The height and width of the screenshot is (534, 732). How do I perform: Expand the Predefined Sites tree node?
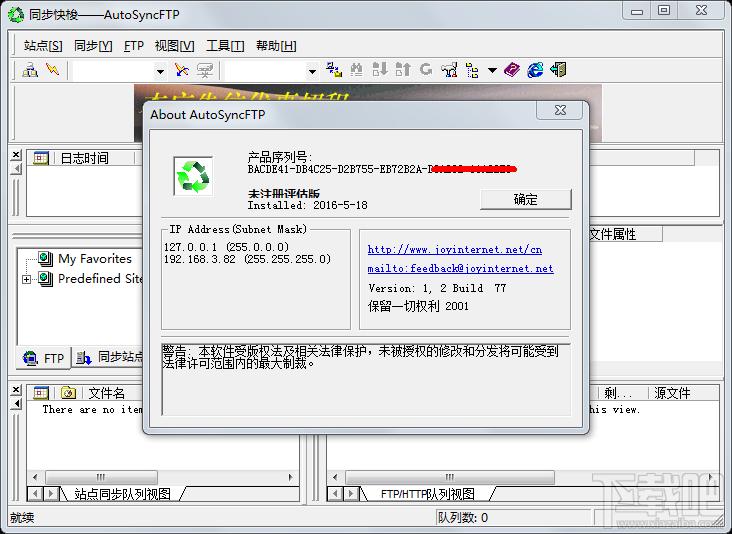[x=26, y=279]
